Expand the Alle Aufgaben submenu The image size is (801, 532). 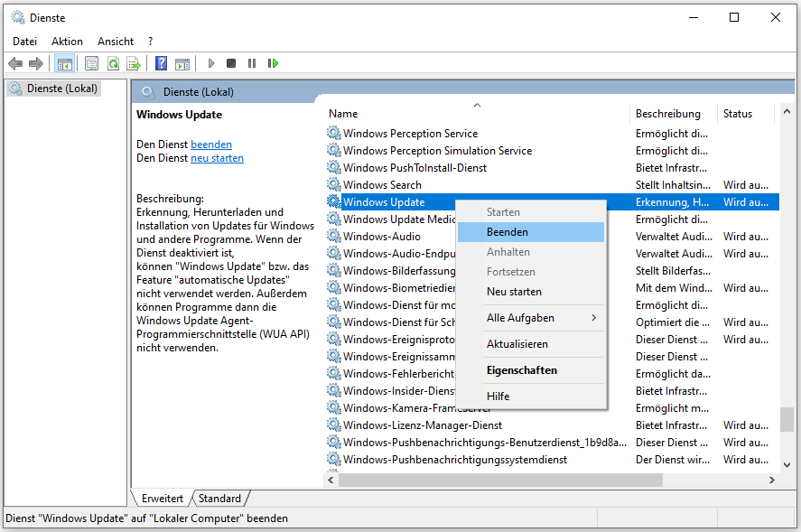[x=531, y=318]
